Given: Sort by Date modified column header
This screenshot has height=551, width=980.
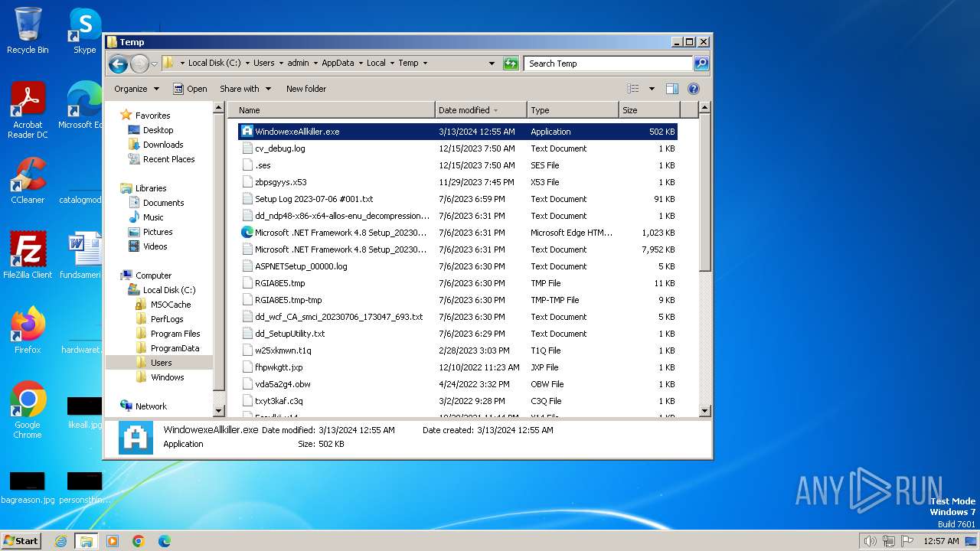Looking at the screenshot, I should pos(481,110).
